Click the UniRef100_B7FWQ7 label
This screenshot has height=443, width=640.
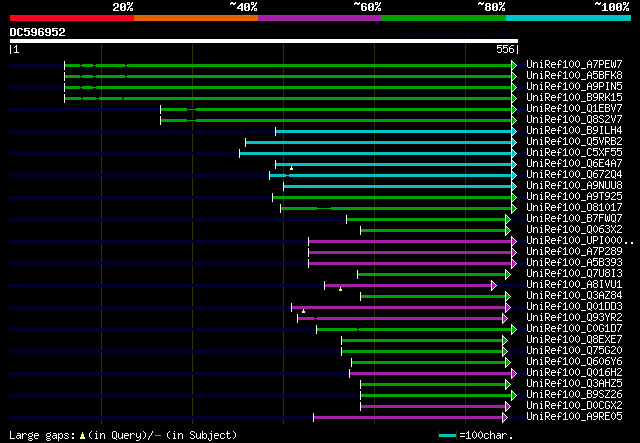pyautogui.click(x=574, y=219)
